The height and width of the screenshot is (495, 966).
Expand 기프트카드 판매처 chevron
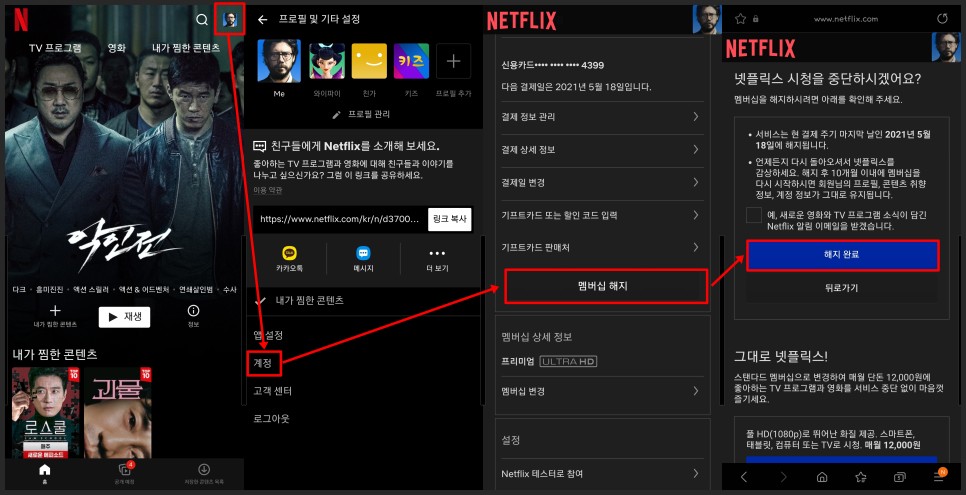pos(696,247)
